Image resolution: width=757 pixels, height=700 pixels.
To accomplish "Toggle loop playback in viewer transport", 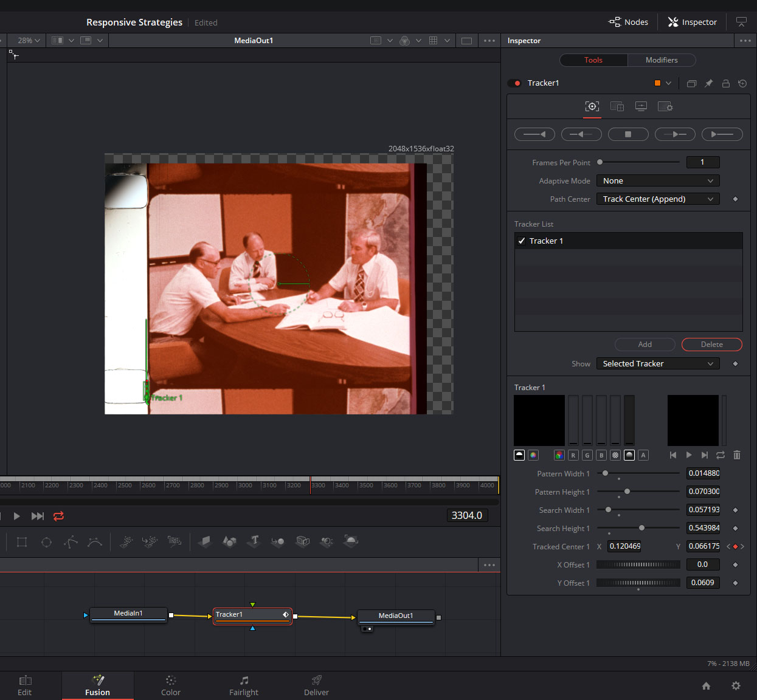I will click(58, 516).
